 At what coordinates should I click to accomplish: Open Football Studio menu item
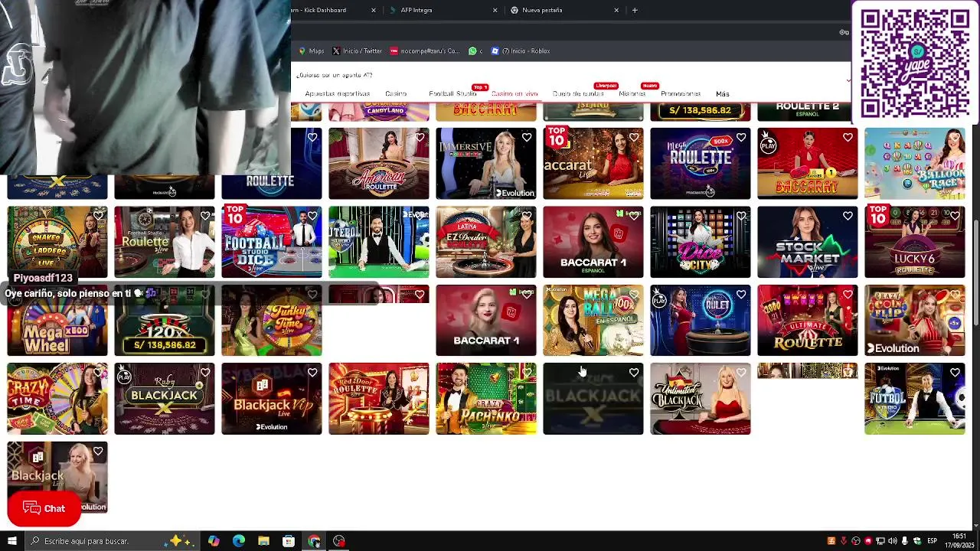point(452,93)
